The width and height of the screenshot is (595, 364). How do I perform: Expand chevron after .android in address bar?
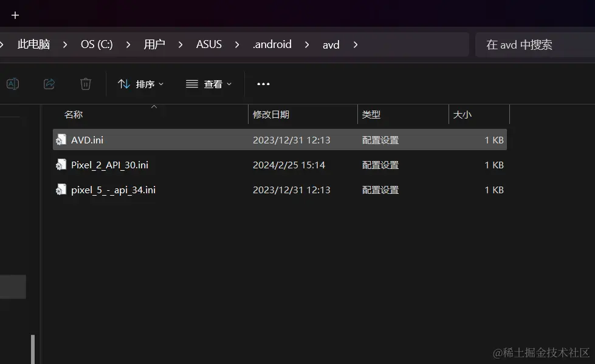307,45
